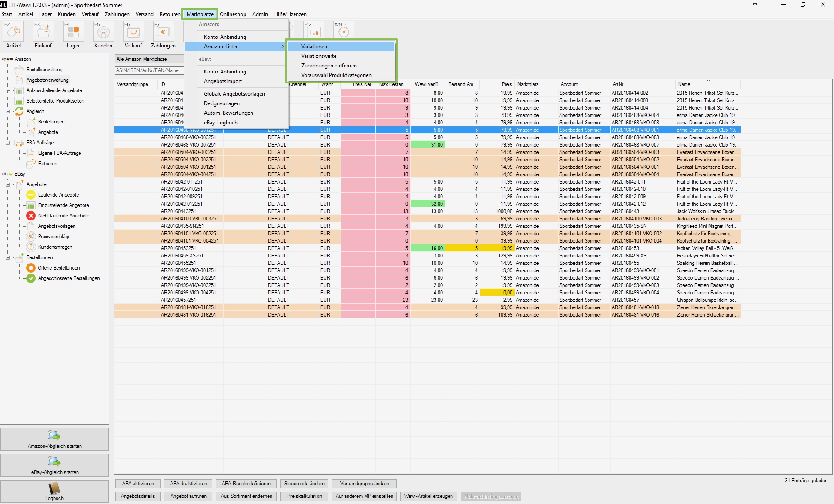Open the F4 Lager toolbar icon
834x504 pixels.
74,32
